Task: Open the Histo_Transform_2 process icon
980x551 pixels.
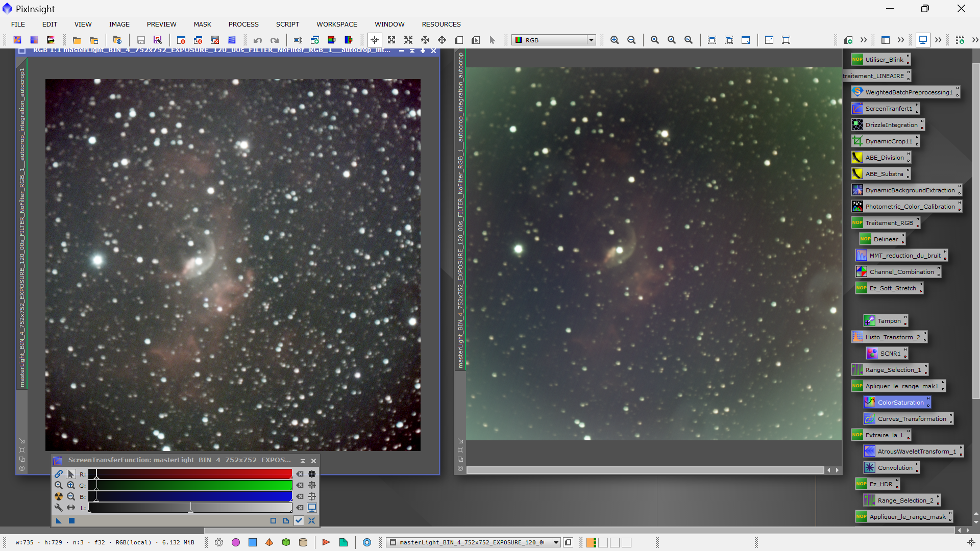Action: click(889, 337)
